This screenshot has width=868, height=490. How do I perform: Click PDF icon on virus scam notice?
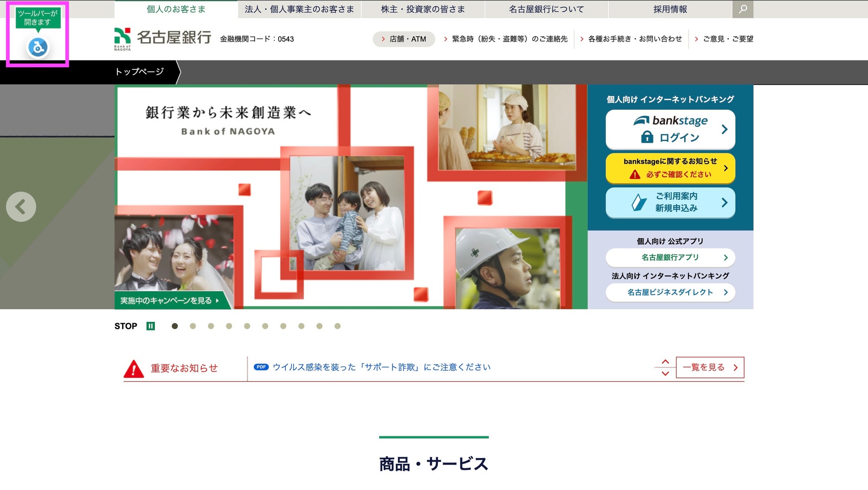261,367
